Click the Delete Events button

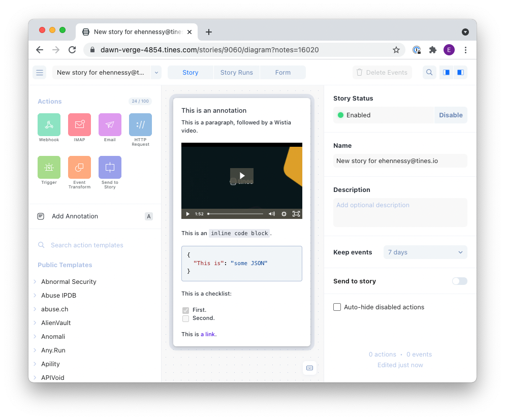(382, 73)
